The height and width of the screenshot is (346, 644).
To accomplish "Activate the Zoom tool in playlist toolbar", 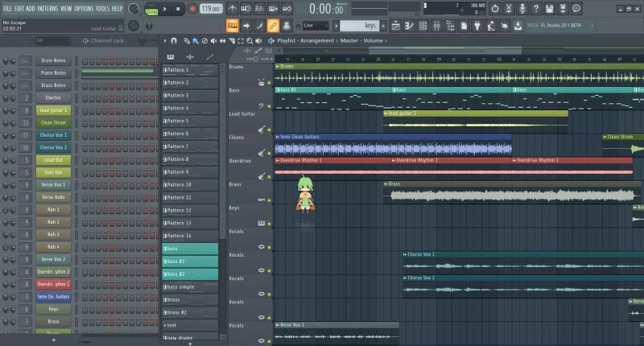I will point(250,40).
